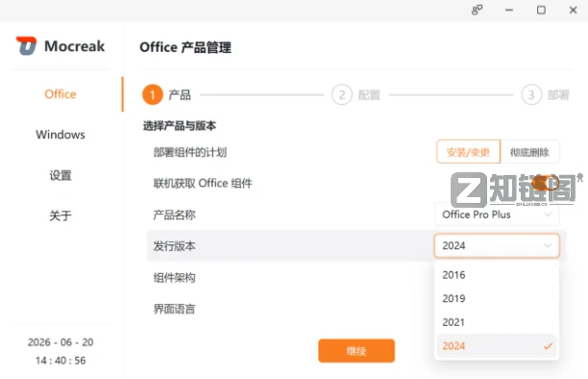
Task: Click the date 2026 - 06 - 20
Action: [x=61, y=342]
